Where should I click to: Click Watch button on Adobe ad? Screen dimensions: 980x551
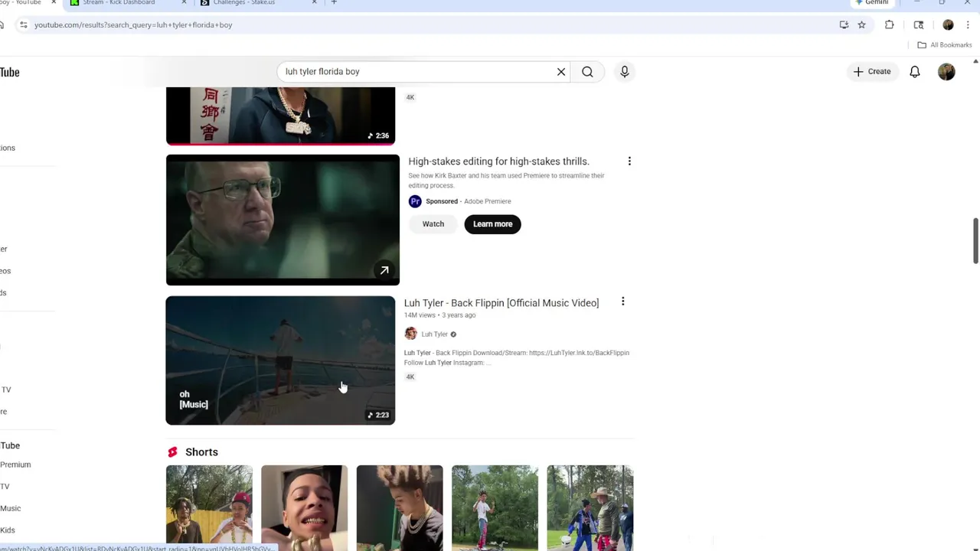[433, 224]
